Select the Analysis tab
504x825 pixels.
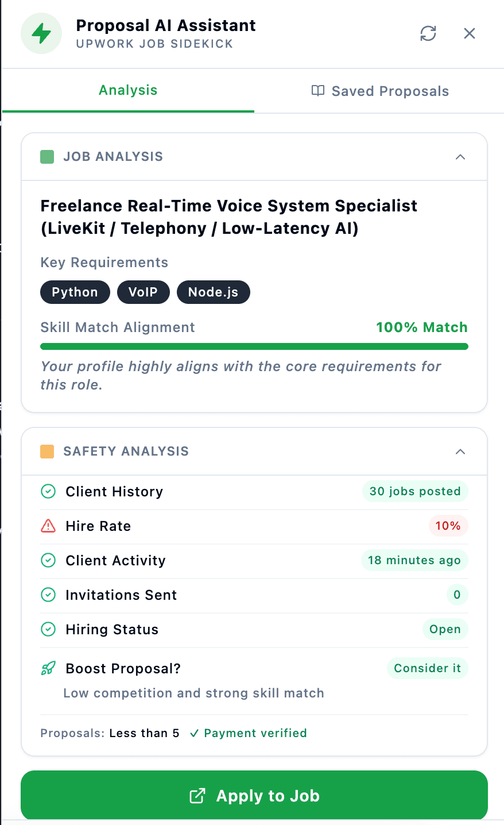[x=127, y=91]
